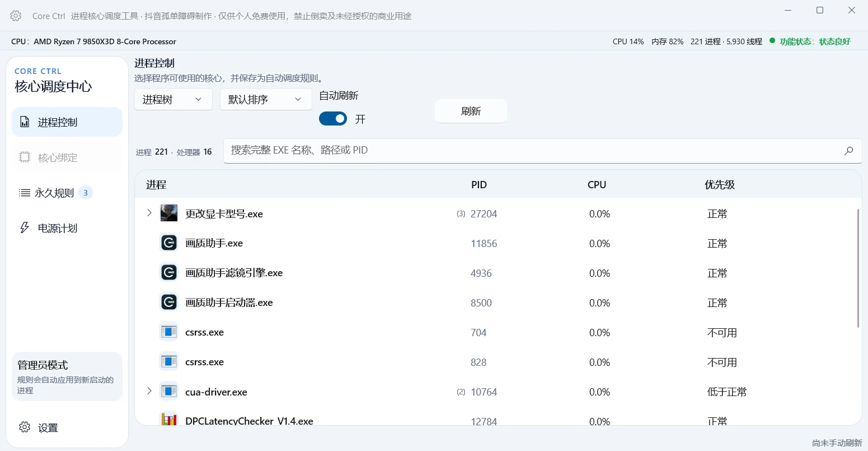Click the 刷新 button
The height and width of the screenshot is (451, 868).
(471, 111)
